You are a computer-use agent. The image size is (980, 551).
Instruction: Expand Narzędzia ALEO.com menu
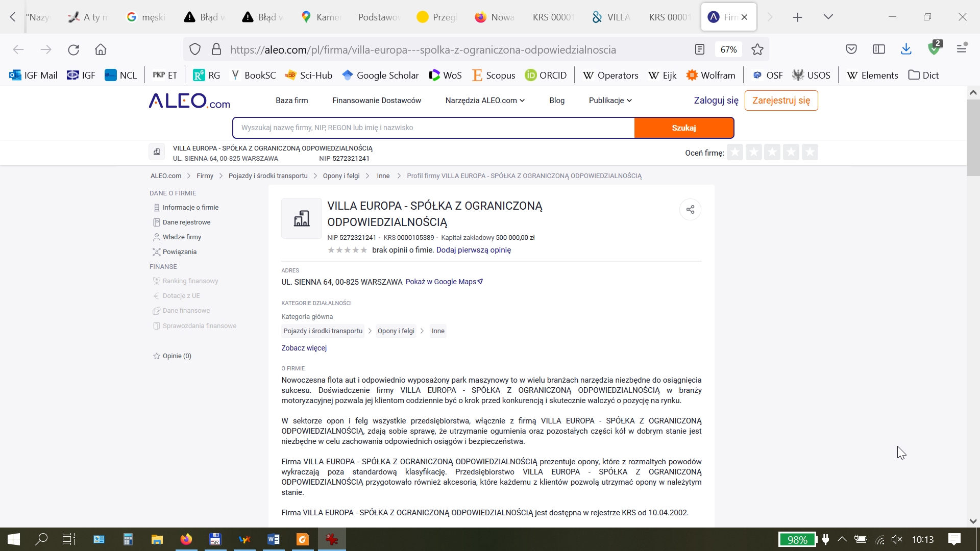[x=485, y=101]
